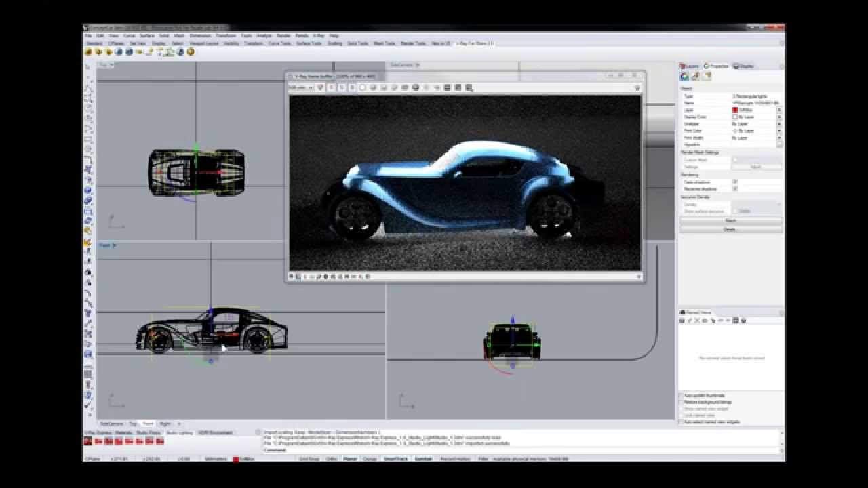Uncheck Receives shadows checkbox
The image size is (868, 488).
(735, 188)
